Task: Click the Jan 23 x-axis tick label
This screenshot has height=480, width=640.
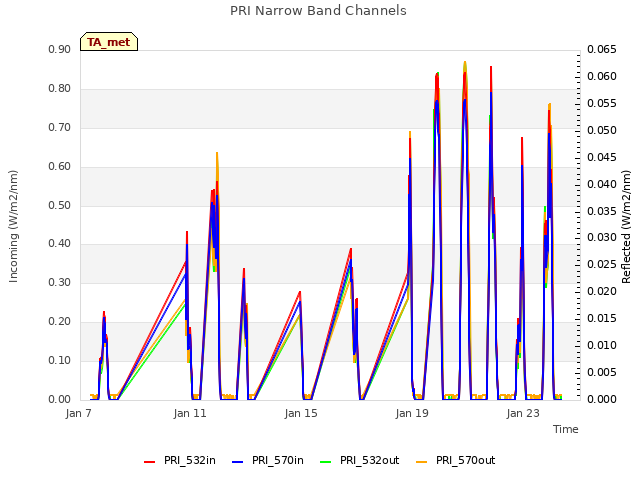Action: pos(523,413)
